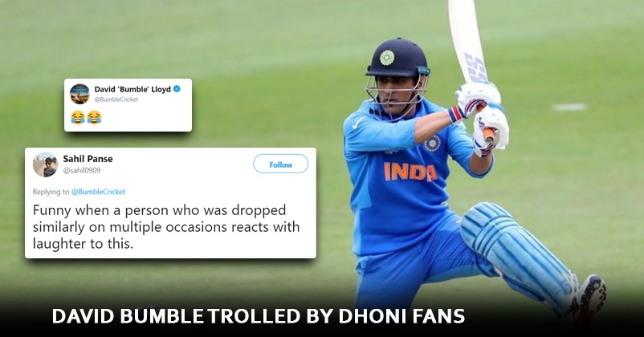
Task: Click the headline 'David Bumble trolled by Dhoni fans'
Action: click(x=259, y=316)
